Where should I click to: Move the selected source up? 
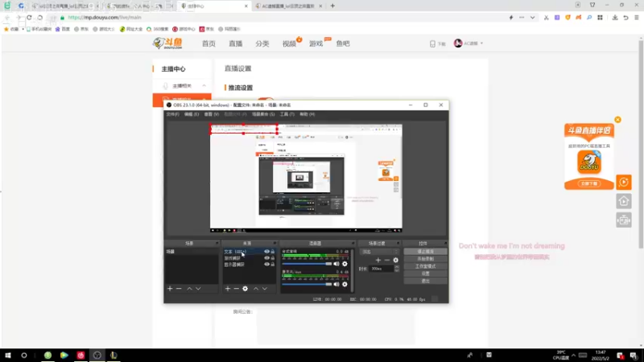coord(256,289)
